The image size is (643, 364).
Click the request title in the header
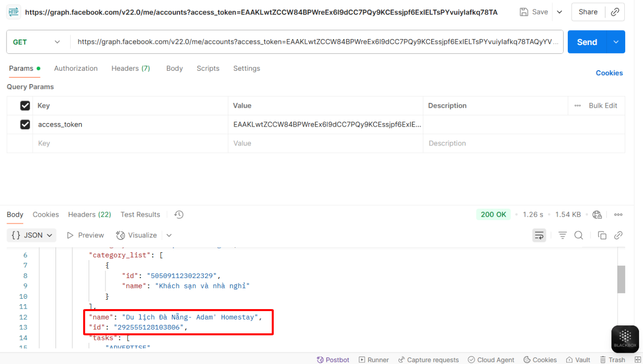(261, 12)
